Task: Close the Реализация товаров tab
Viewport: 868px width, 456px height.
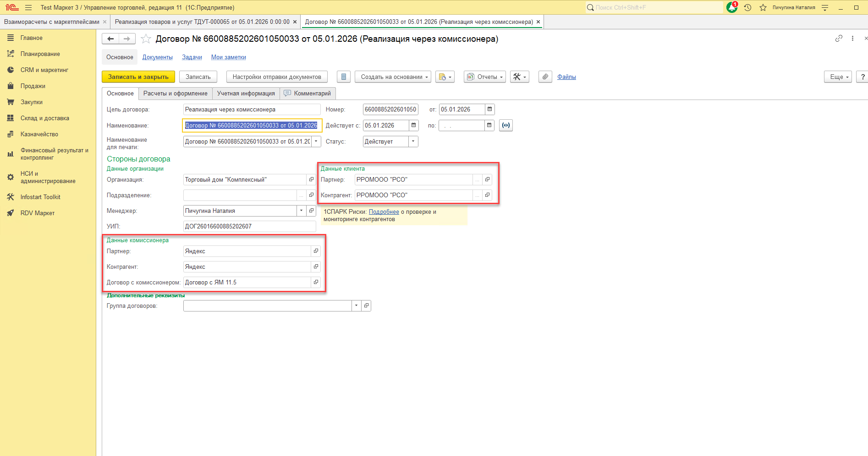Action: [x=295, y=22]
